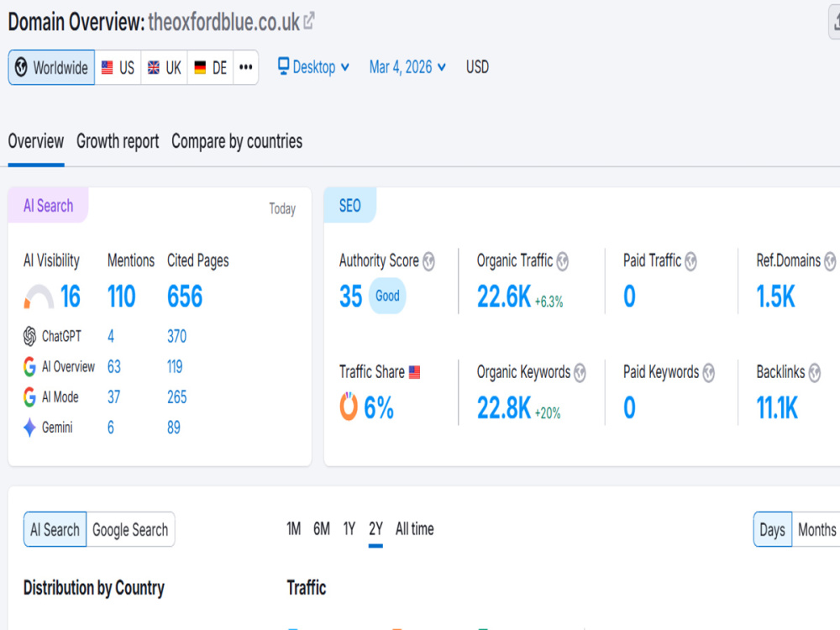Click US flag beside Traffic Share
The height and width of the screenshot is (630, 840).
415,372
